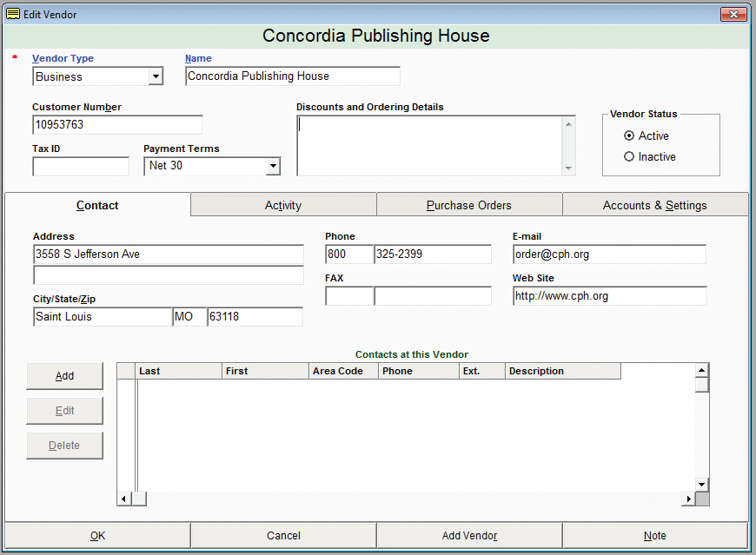Click the Tax ID field

tap(81, 166)
